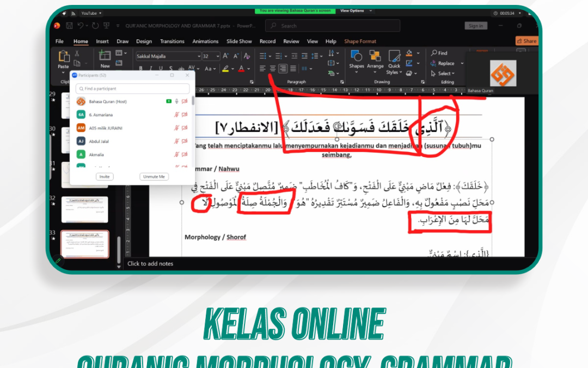Click the Invite button in Participants
Image resolution: width=588 pixels, height=368 pixels.
[105, 177]
